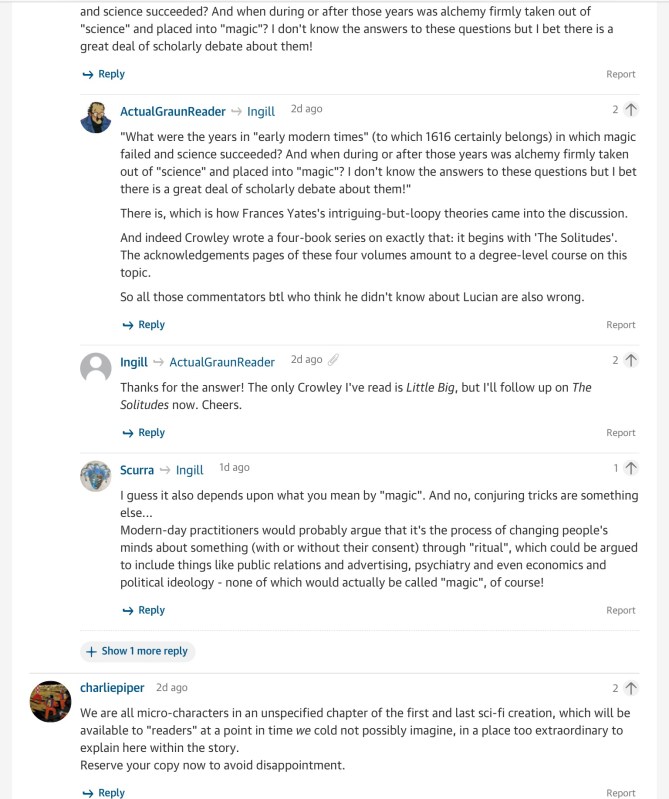
Task: Open Ingill's grey default avatar
Action: [x=96, y=368]
